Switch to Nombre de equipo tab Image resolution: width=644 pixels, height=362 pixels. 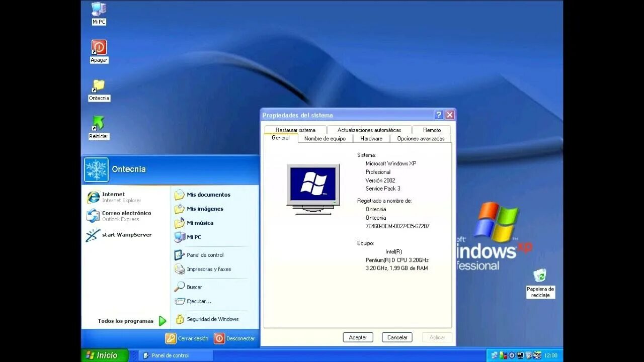click(x=325, y=138)
